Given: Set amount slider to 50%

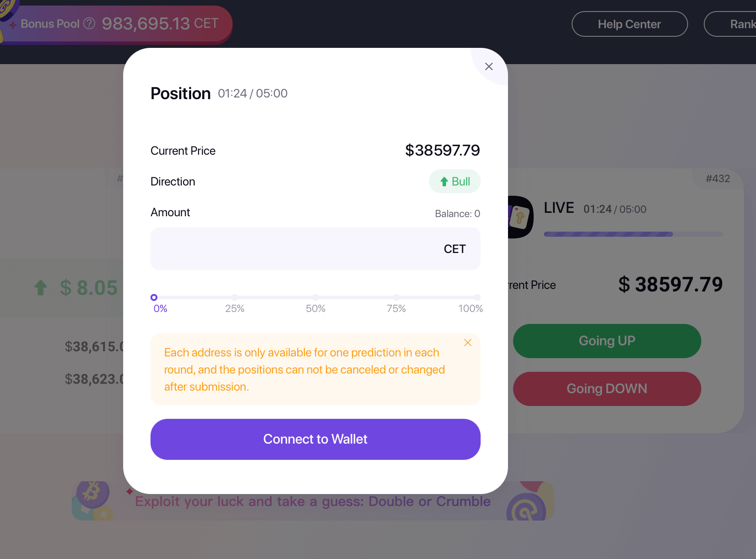Looking at the screenshot, I should pos(316,297).
